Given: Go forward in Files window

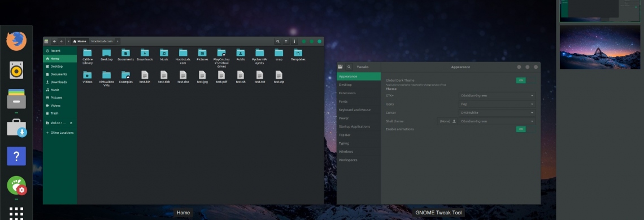Looking at the screenshot, I should click(x=61, y=41).
